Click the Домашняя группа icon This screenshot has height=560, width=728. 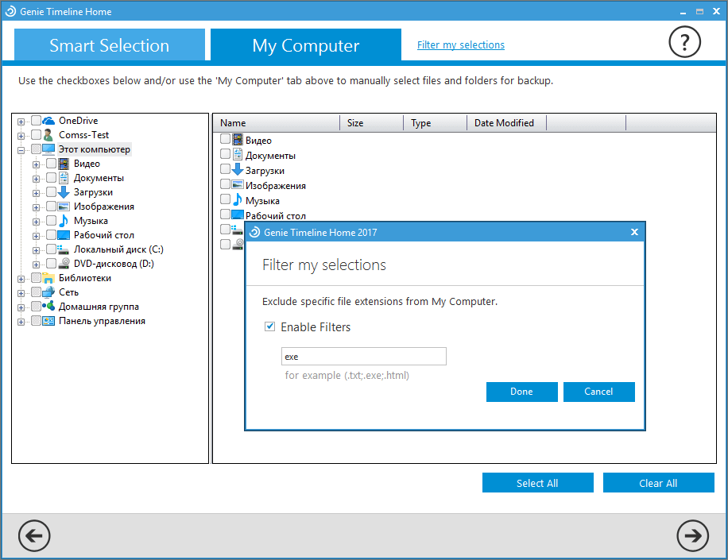[48, 307]
